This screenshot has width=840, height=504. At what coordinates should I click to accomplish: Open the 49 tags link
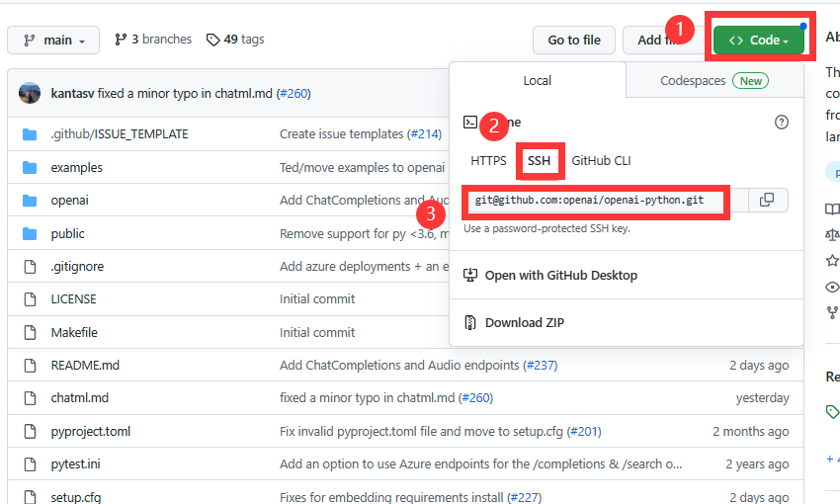[x=235, y=40]
